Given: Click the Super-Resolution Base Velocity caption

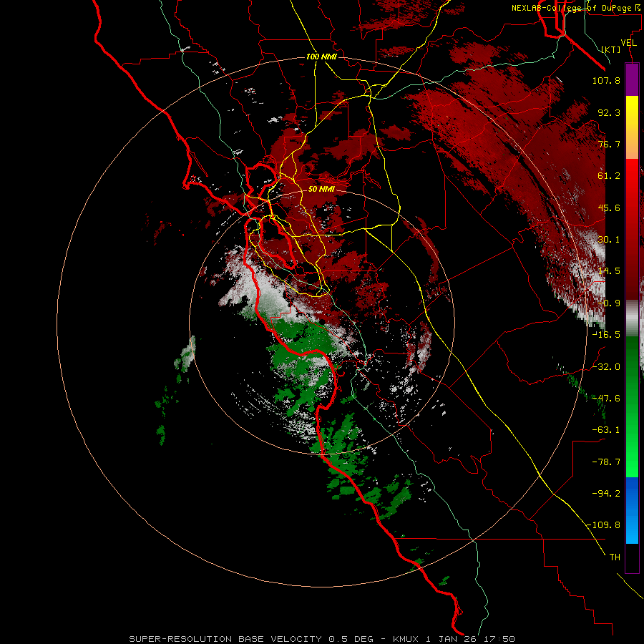Looking at the screenshot, I should point(322,639).
